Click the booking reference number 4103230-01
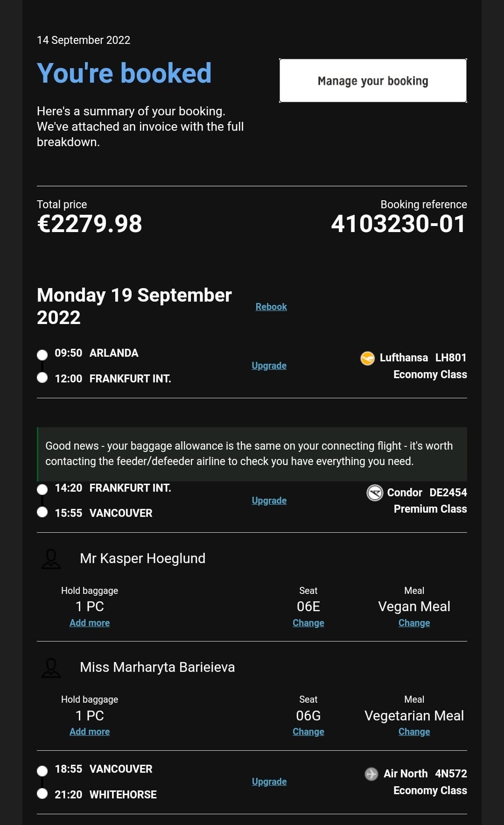 [399, 224]
